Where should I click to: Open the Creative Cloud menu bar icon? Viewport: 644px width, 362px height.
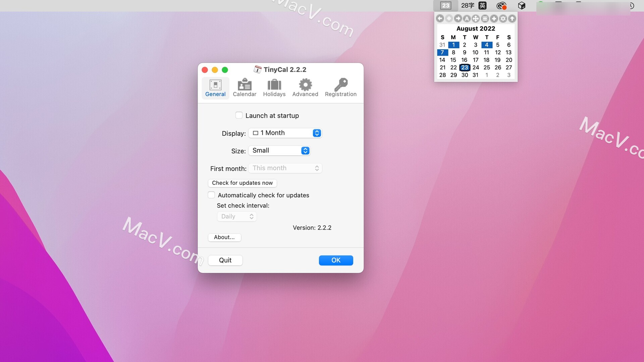tap(501, 5)
